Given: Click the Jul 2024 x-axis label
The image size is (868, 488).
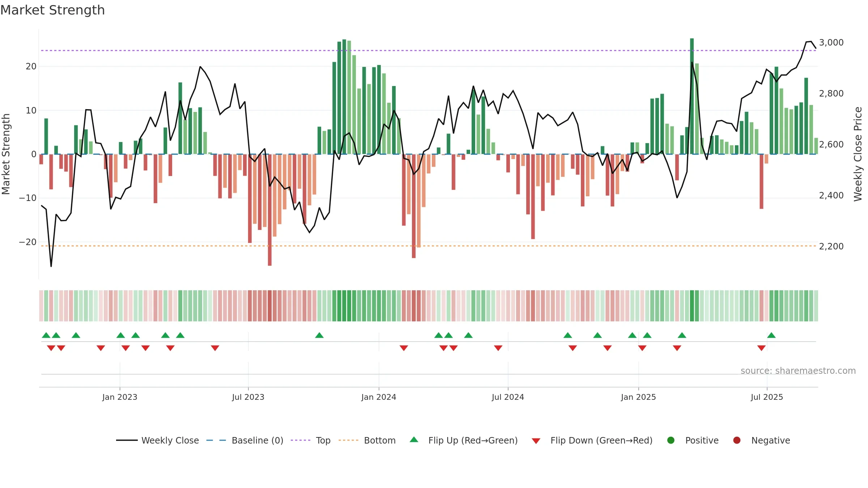Looking at the screenshot, I should pyautogui.click(x=508, y=397).
